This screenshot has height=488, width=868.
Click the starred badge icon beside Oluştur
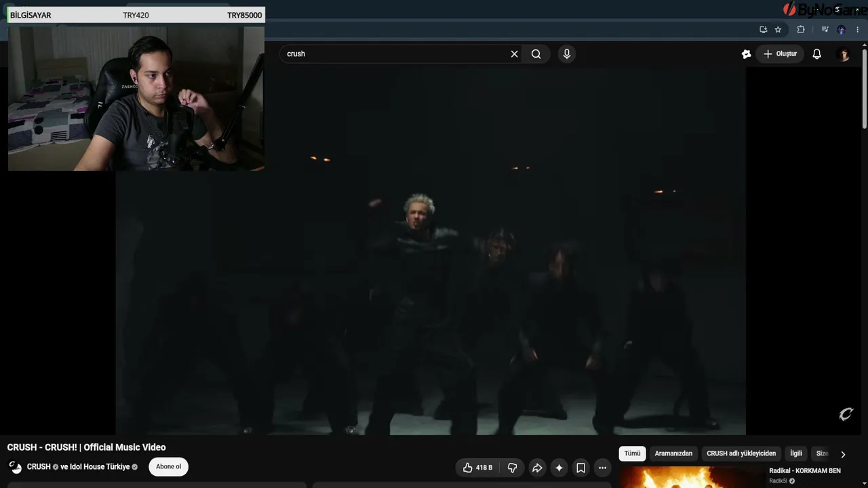tap(747, 54)
